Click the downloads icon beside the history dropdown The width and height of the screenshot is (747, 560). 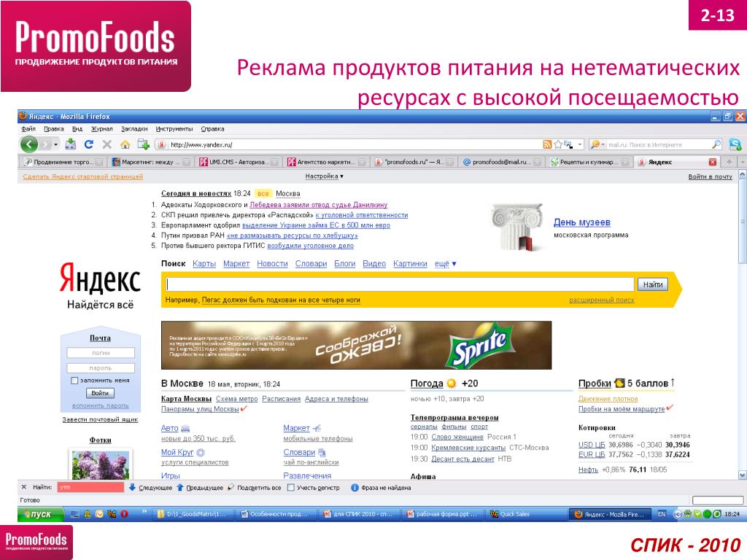pos(71,144)
